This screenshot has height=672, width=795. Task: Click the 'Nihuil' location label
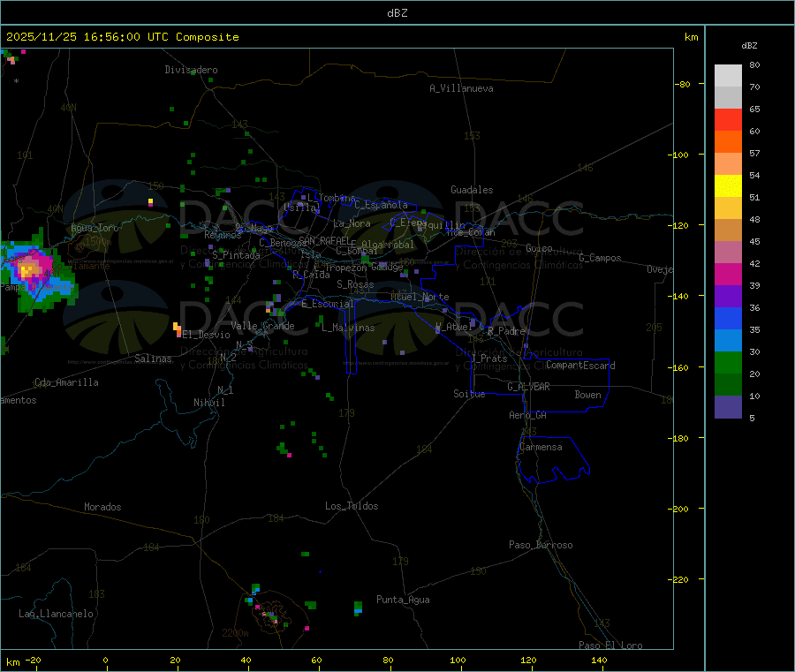(209, 403)
